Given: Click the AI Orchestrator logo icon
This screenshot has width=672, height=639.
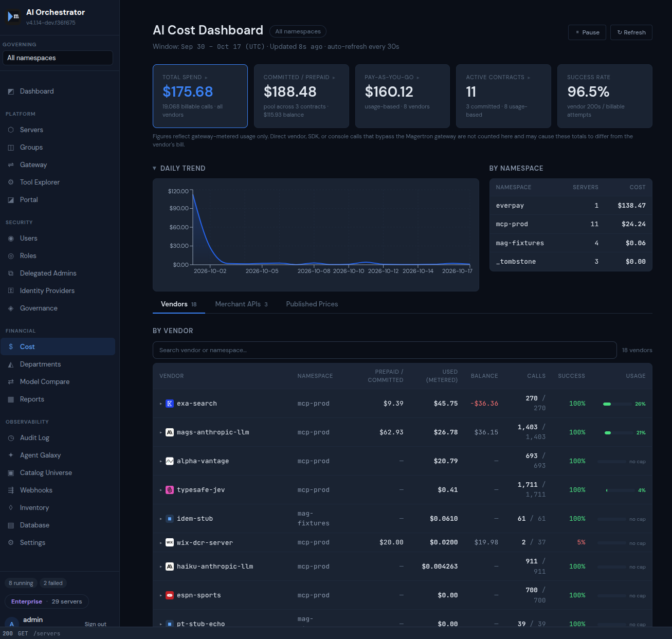Looking at the screenshot, I should (x=13, y=17).
